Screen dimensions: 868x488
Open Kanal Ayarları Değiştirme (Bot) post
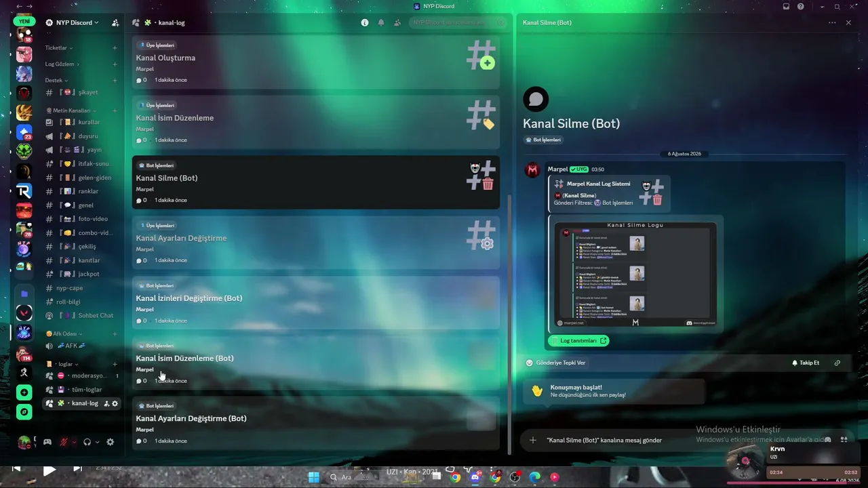tap(316, 423)
